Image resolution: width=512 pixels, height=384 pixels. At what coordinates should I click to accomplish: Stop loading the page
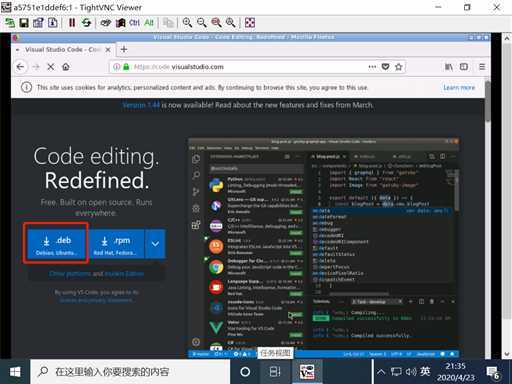[x=51, y=67]
